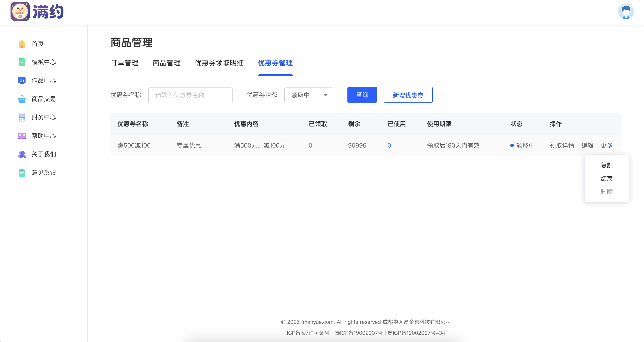Open 领取详情 for 满500减100 coupon
Image resolution: width=644 pixels, height=342 pixels.
tap(562, 146)
